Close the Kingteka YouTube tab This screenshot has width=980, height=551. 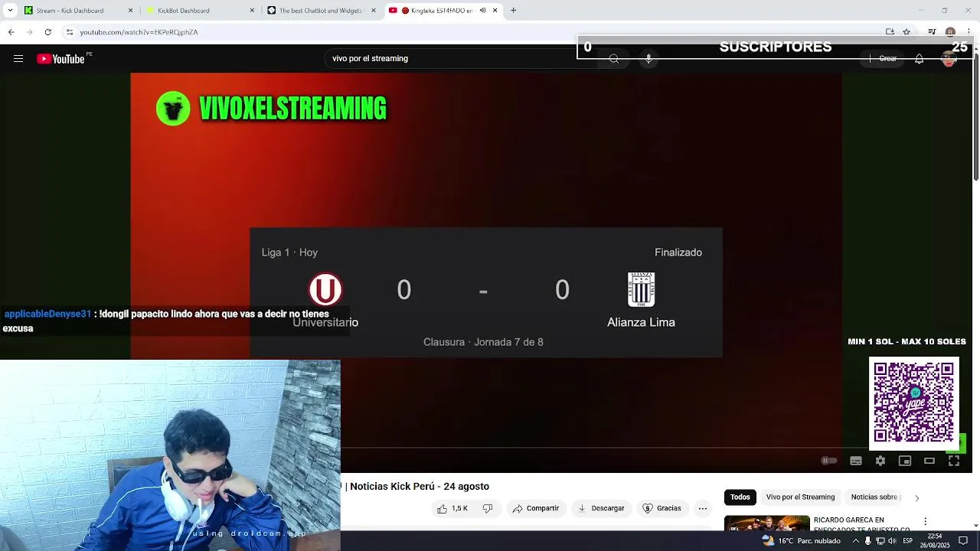tap(495, 11)
